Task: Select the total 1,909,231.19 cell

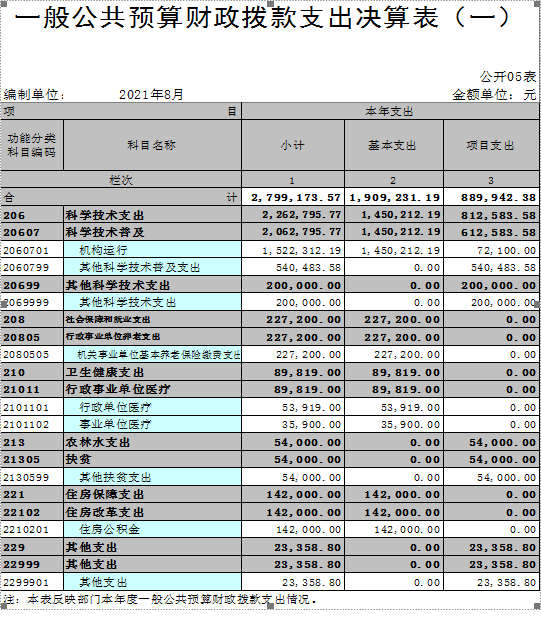Action: tap(394, 197)
